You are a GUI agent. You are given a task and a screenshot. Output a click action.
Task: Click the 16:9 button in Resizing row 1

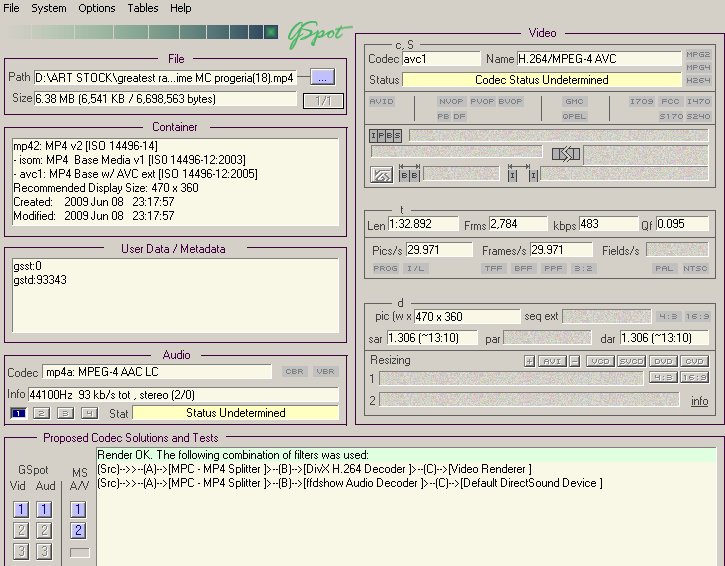[694, 378]
